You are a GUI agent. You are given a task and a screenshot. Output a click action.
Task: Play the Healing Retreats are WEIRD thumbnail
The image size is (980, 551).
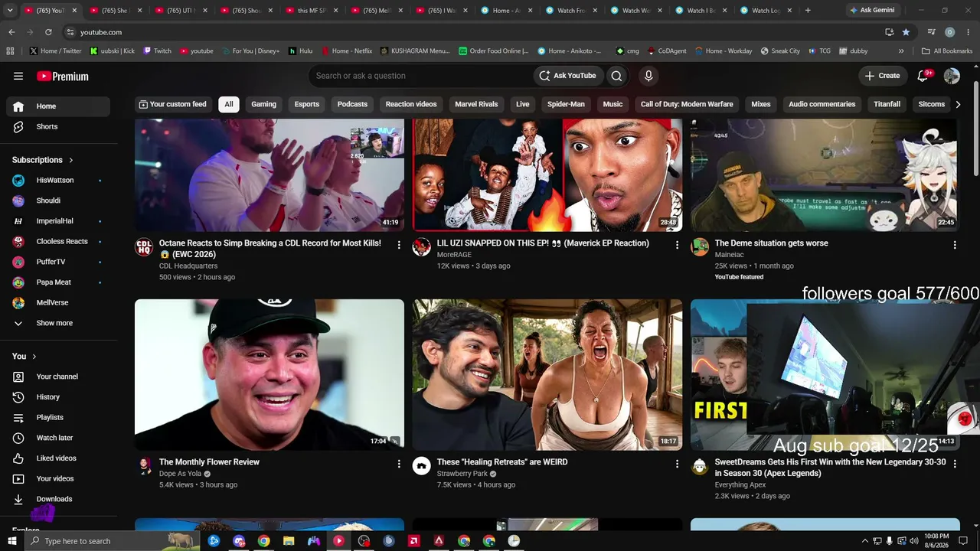(x=547, y=374)
